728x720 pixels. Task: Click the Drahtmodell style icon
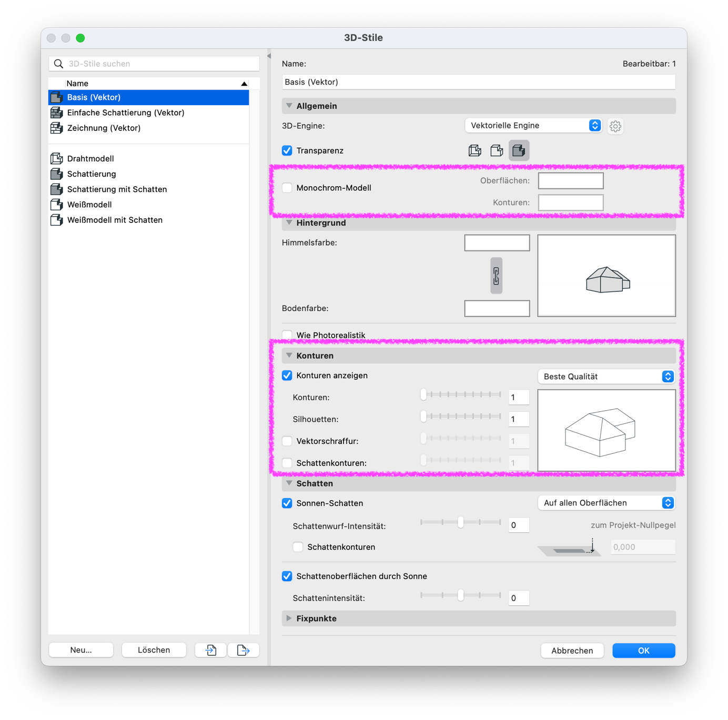point(56,158)
